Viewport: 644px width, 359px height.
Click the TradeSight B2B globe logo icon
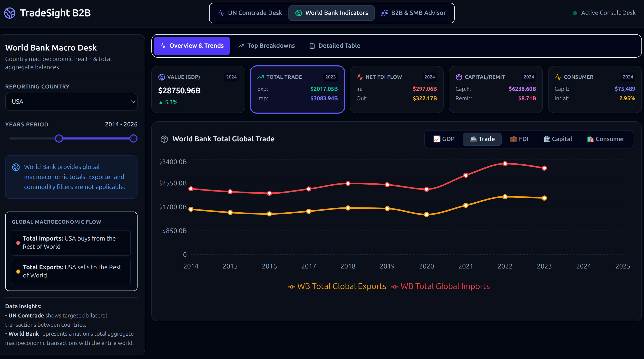click(10, 13)
